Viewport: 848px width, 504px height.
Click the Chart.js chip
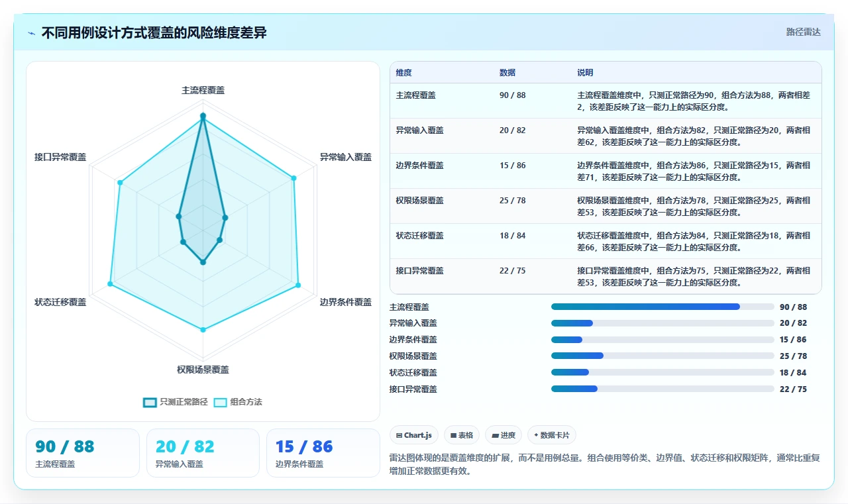pyautogui.click(x=413, y=435)
